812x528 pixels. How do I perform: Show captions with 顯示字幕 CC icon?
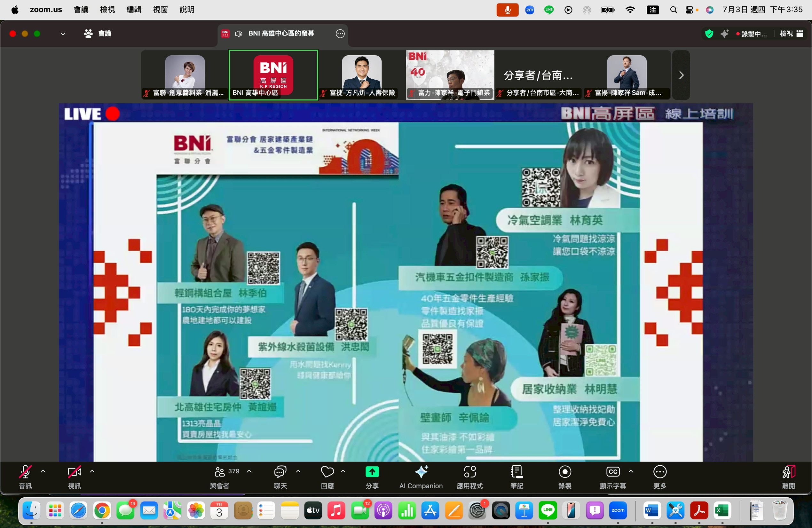tap(613, 472)
